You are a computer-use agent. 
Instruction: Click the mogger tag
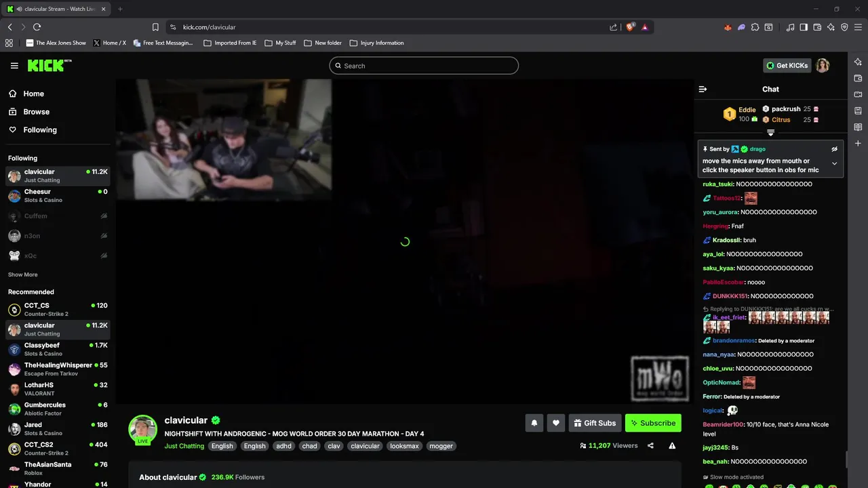[441, 446]
